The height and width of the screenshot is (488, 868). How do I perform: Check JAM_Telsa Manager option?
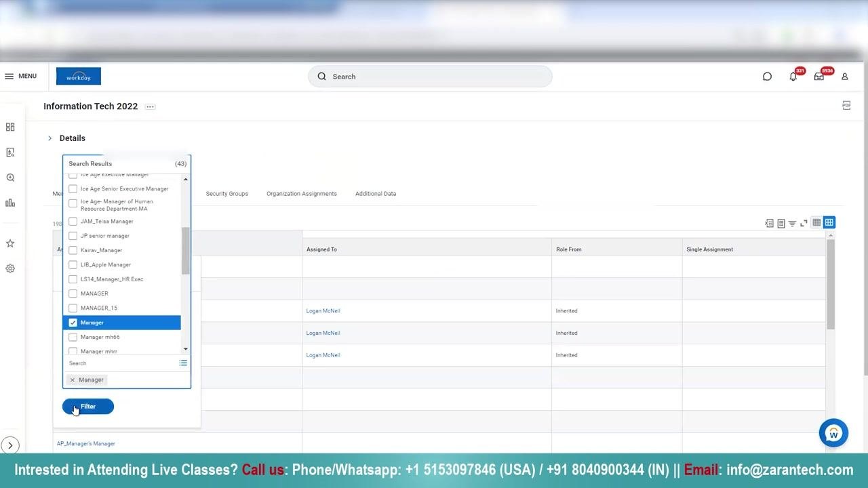[73, 222]
